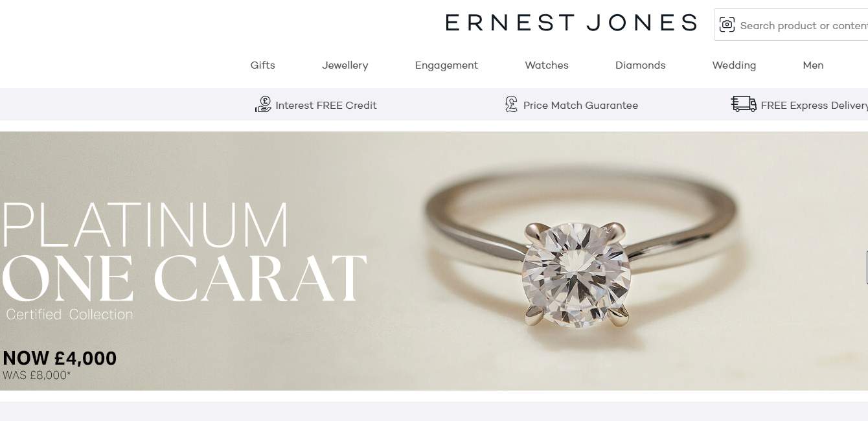The width and height of the screenshot is (868, 421).
Task: Open the Engagement menu
Action: (x=446, y=65)
